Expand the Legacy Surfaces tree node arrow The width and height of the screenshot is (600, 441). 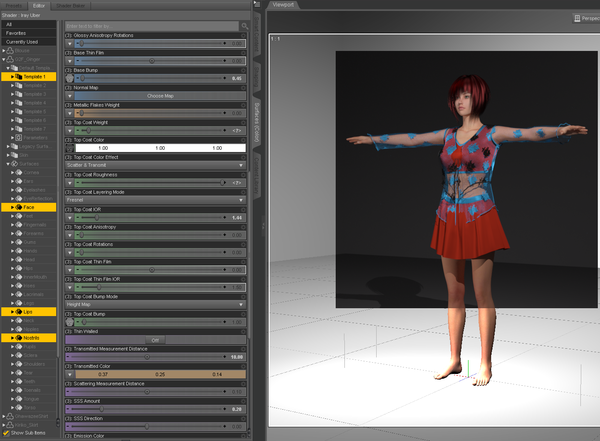8,146
